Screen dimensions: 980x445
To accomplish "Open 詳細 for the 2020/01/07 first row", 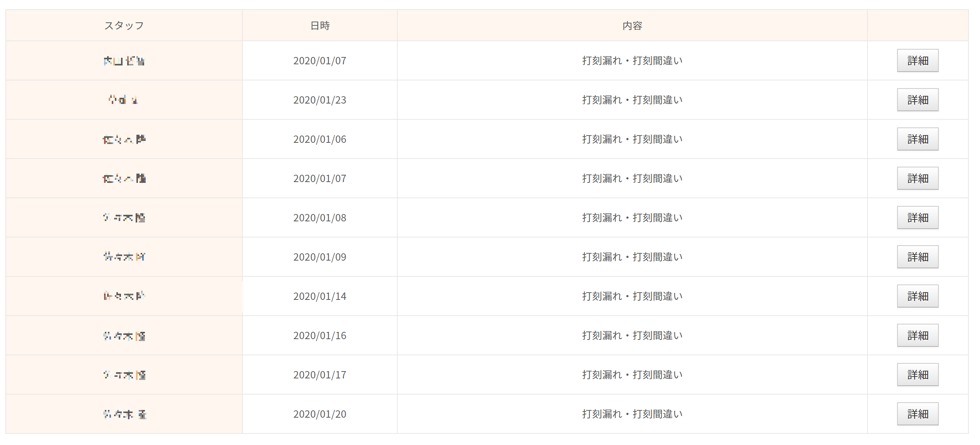I will [917, 60].
